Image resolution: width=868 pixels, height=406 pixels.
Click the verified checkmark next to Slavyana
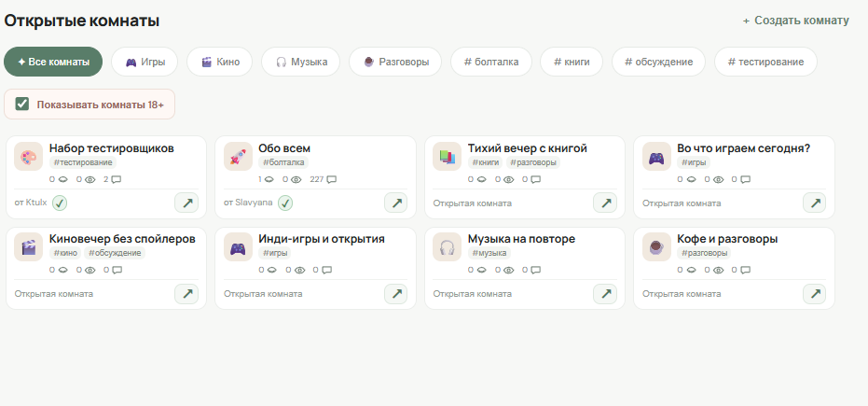pyautogui.click(x=285, y=203)
